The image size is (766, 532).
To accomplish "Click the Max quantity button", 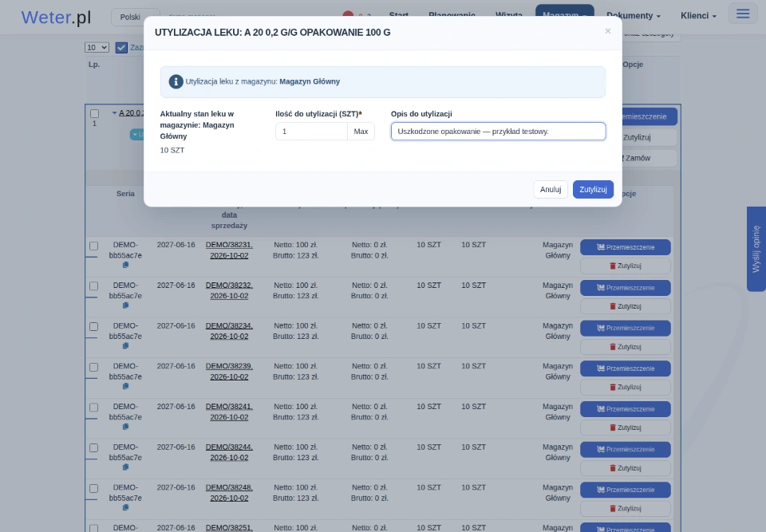I will click(x=361, y=132).
